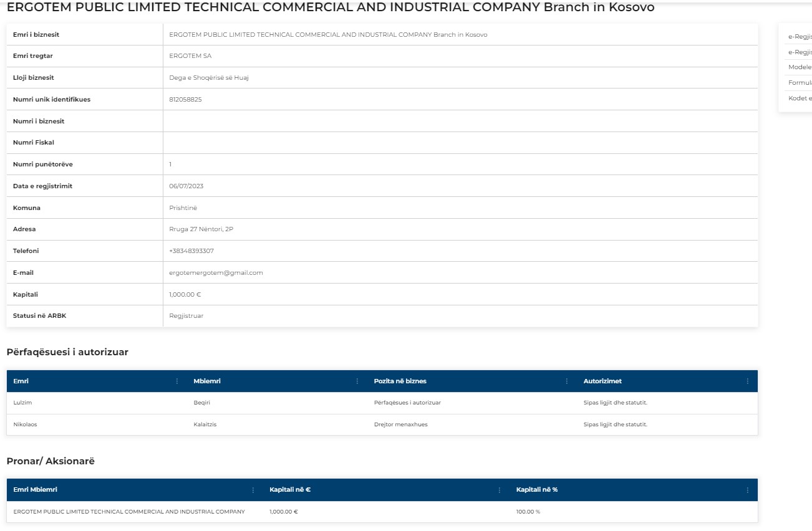
Task: Click municipality value Prishtinë
Action: point(183,208)
